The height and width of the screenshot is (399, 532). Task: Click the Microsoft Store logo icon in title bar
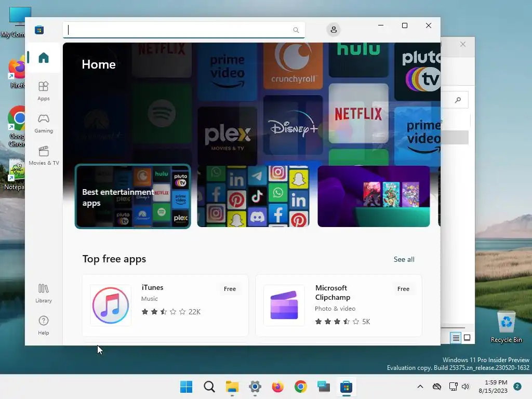pos(39,30)
